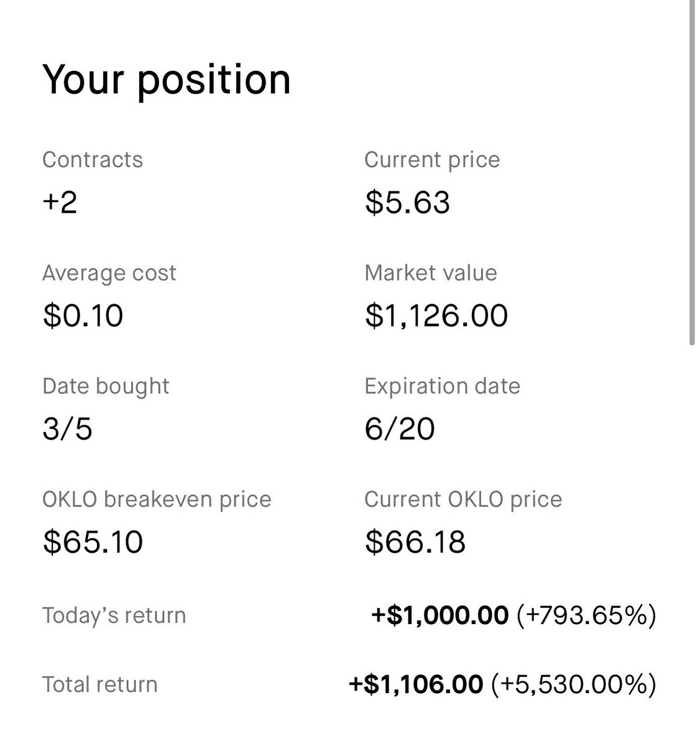Tap the Contracts label
This screenshot has width=700, height=746.
[x=93, y=160]
